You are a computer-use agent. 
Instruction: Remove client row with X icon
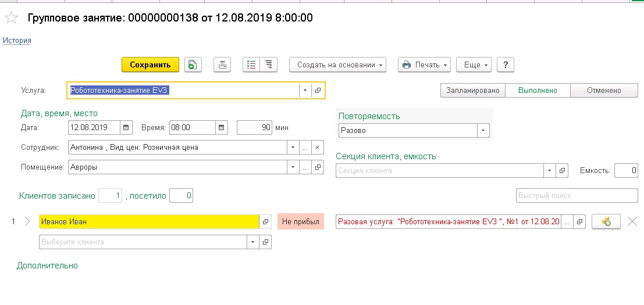pyautogui.click(x=632, y=221)
